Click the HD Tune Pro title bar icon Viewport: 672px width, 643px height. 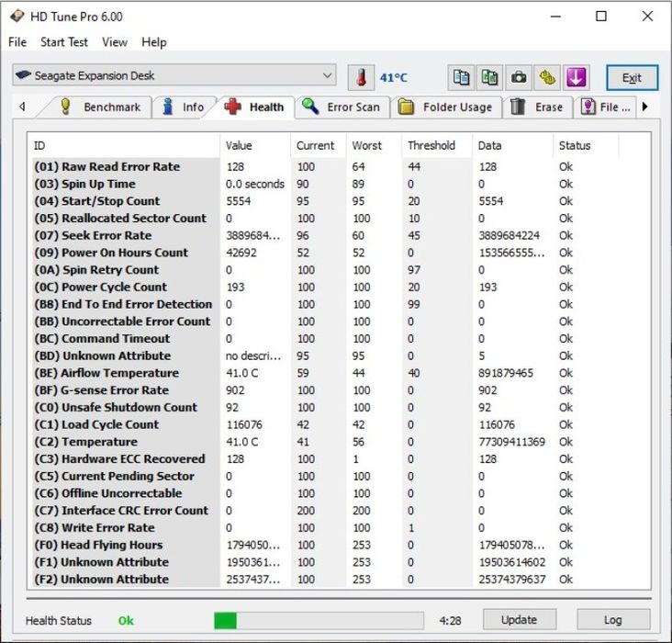click(17, 17)
